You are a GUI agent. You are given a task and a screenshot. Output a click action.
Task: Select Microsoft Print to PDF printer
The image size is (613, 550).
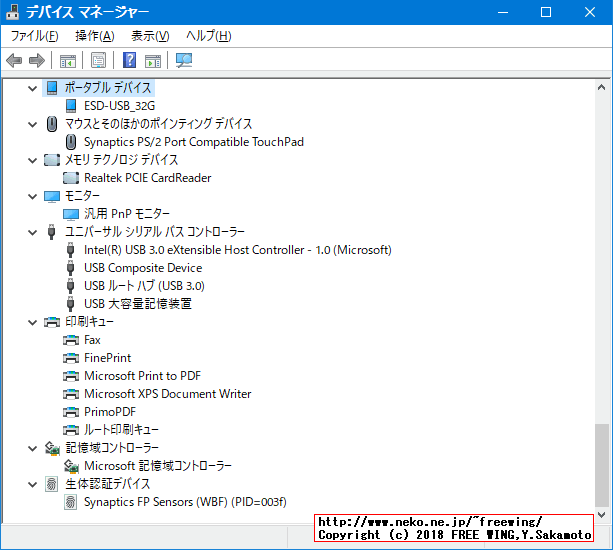tap(142, 376)
